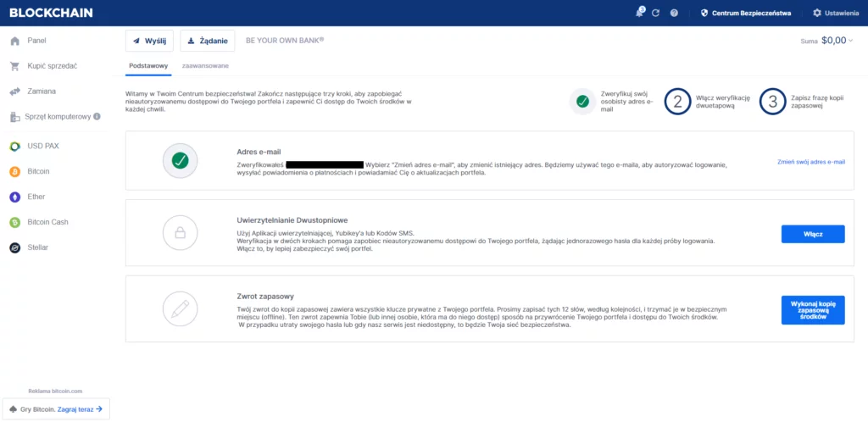
Task: Click the Reklama bitcoin.com label
Action: click(55, 391)
